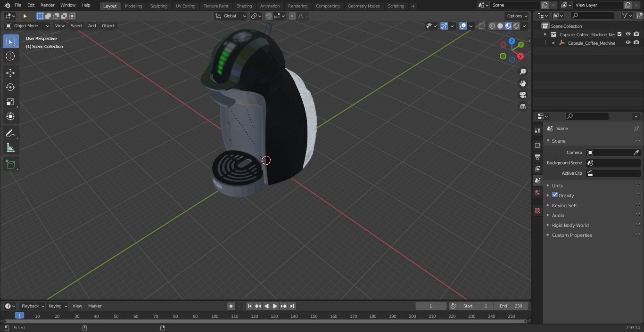Toggle the Gravity checkbox
Image resolution: width=644 pixels, height=332 pixels.
[x=555, y=195]
